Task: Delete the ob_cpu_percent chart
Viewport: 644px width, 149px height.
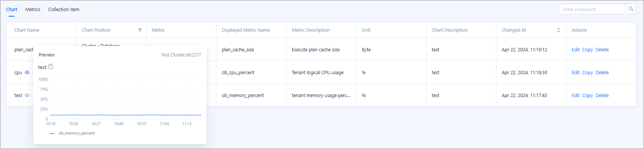Action: tap(602, 73)
